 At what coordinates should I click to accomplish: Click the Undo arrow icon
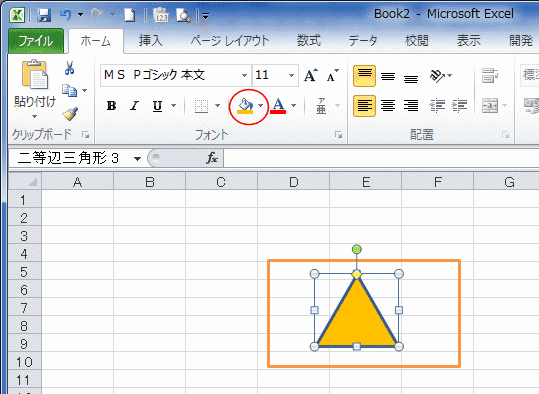pyautogui.click(x=65, y=15)
